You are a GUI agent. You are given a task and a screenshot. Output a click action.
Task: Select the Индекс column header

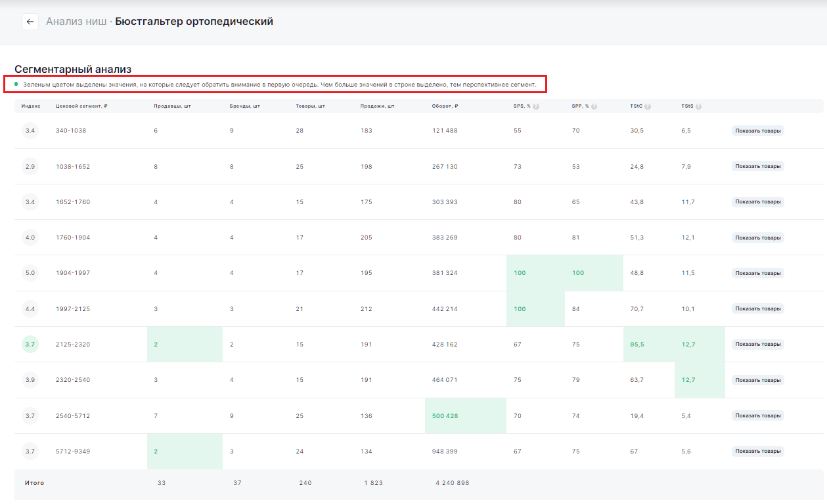(x=31, y=106)
